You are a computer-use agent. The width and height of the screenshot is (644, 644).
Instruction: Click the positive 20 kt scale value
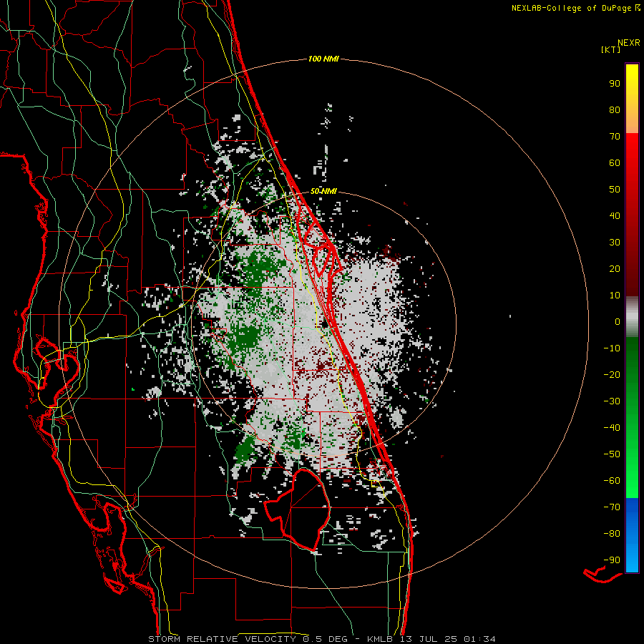615,268
